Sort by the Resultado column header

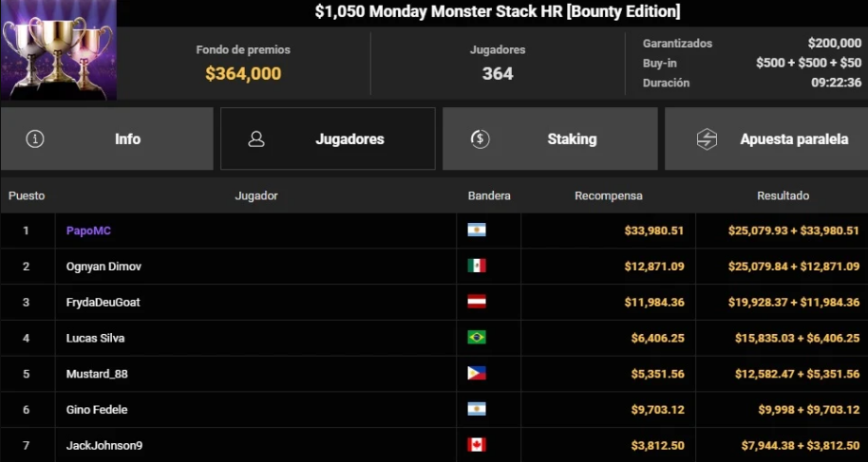tap(783, 195)
